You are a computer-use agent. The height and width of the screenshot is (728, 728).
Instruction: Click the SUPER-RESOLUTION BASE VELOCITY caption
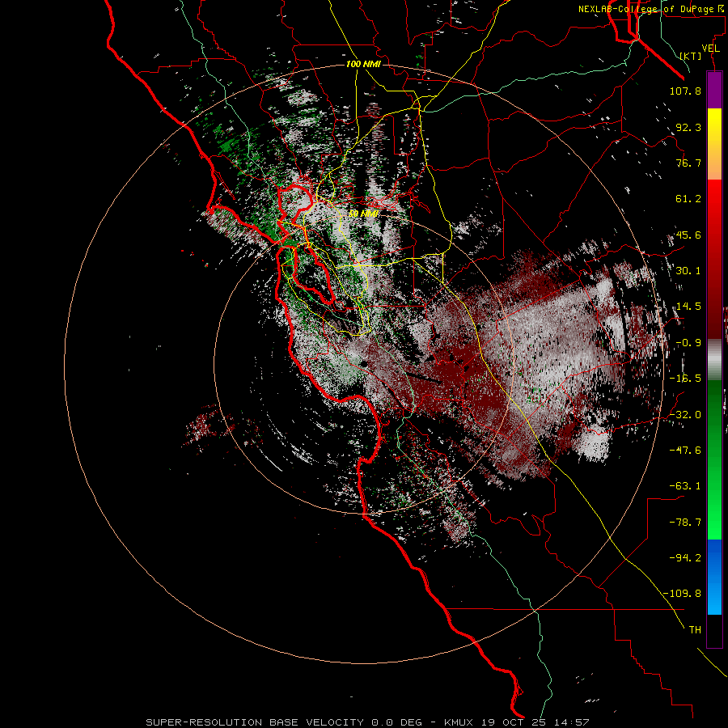(255, 722)
